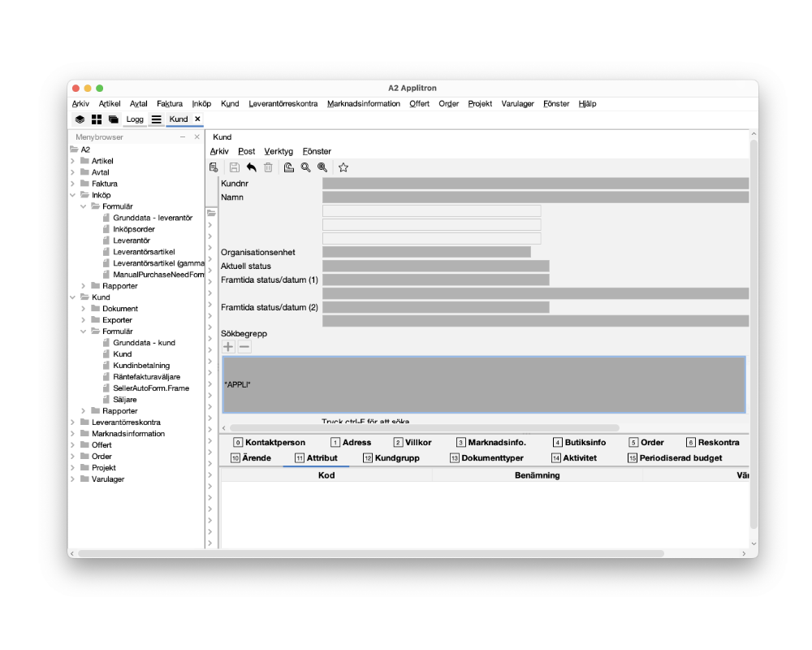Close the Kund tab with its X

[x=197, y=119]
